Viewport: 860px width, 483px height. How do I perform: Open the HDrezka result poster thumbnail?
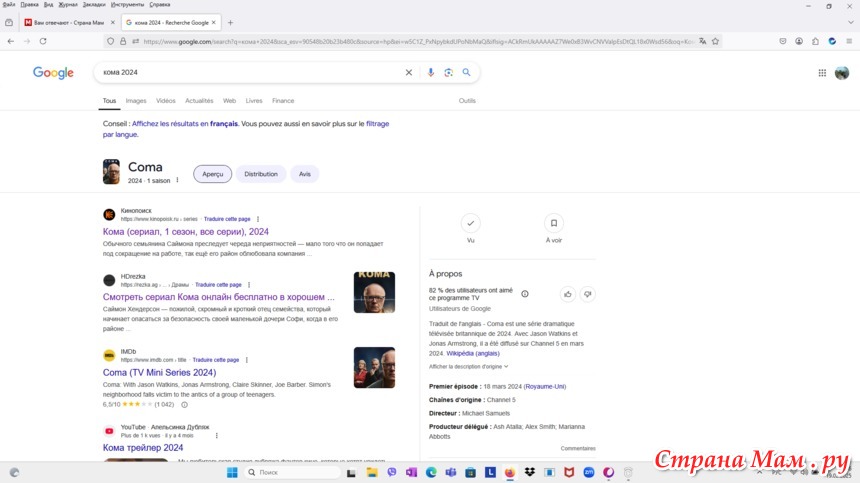point(374,292)
